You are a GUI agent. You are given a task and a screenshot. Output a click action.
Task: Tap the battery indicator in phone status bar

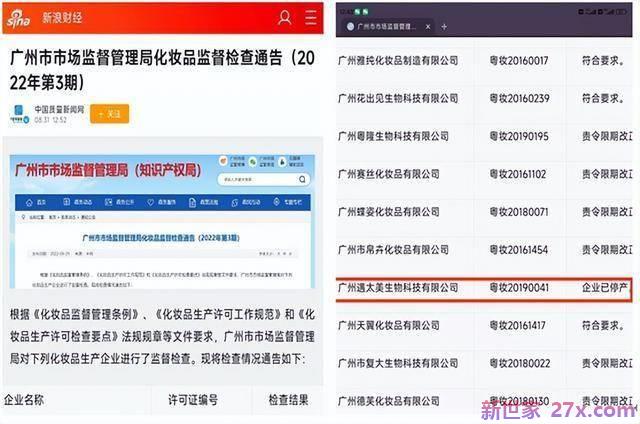(622, 12)
